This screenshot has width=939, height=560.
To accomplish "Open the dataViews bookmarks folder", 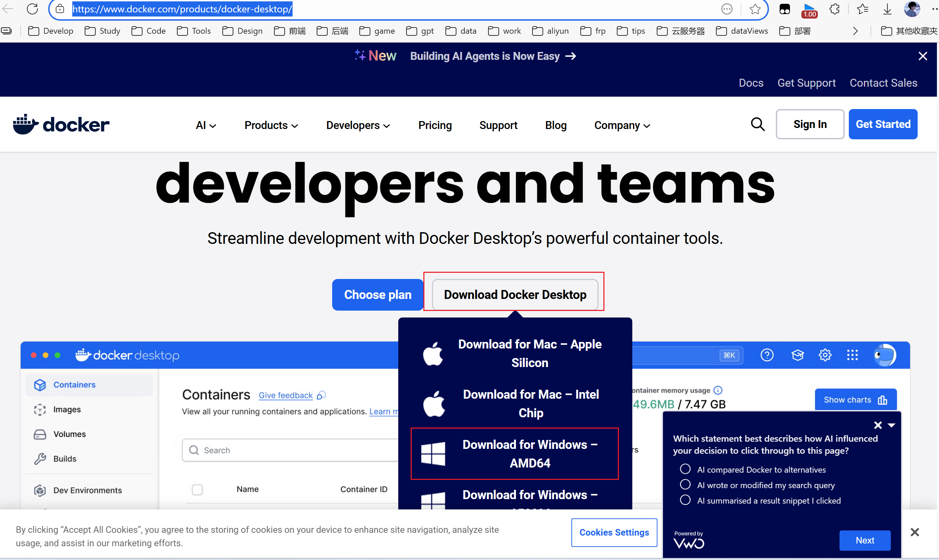I will tap(742, 31).
